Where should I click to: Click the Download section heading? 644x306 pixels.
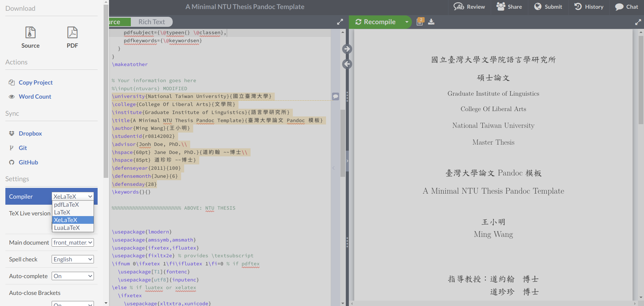click(x=20, y=8)
